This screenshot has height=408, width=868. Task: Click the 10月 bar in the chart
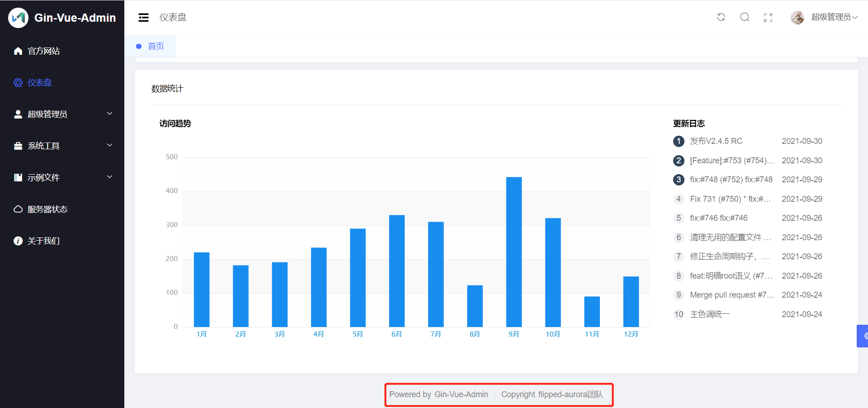pyautogui.click(x=553, y=272)
